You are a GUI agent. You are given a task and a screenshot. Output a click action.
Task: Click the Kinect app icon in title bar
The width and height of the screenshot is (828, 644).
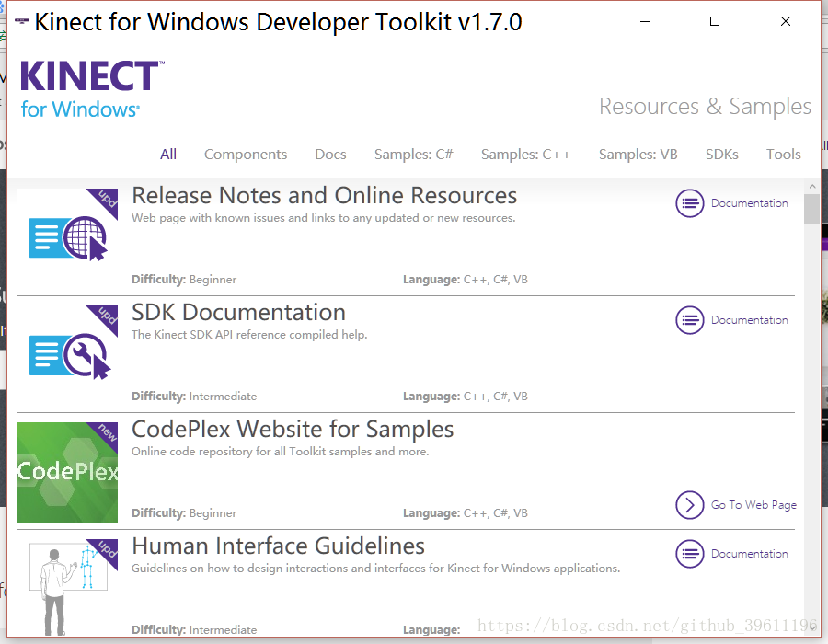coord(22,21)
